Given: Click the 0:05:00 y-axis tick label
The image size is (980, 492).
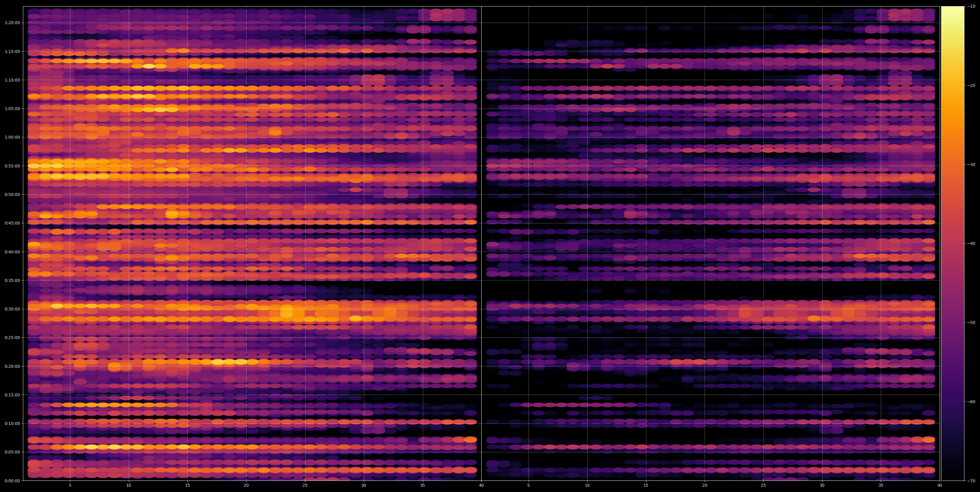Looking at the screenshot, I should [x=12, y=452].
